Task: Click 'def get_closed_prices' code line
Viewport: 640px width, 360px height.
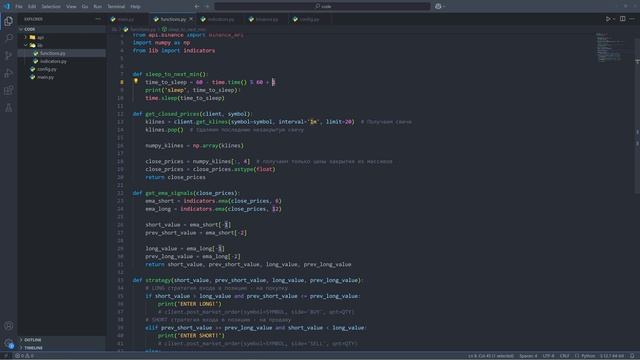Action: point(193,114)
